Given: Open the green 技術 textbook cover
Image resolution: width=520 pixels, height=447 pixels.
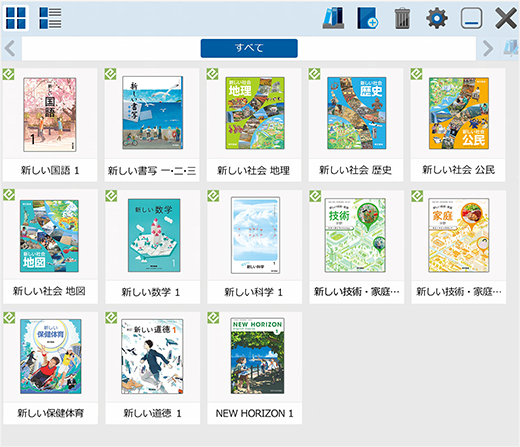Looking at the screenshot, I should (355, 235).
